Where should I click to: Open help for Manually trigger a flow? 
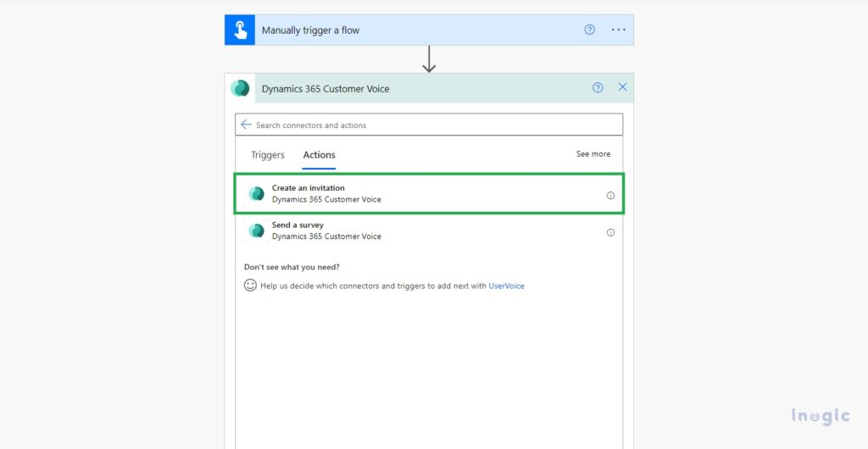point(590,30)
